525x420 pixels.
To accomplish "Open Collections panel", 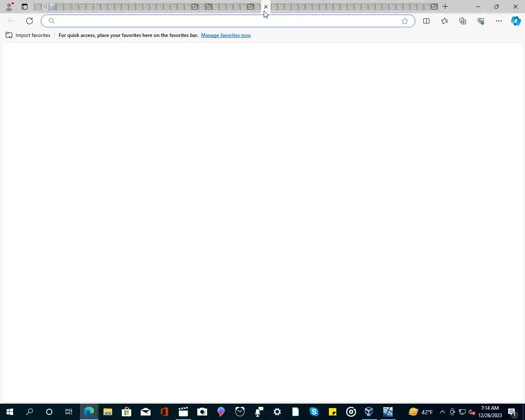I will [x=463, y=21].
